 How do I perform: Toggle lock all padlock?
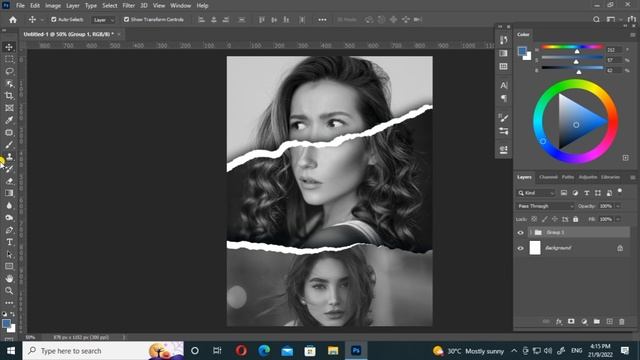pyautogui.click(x=576, y=219)
